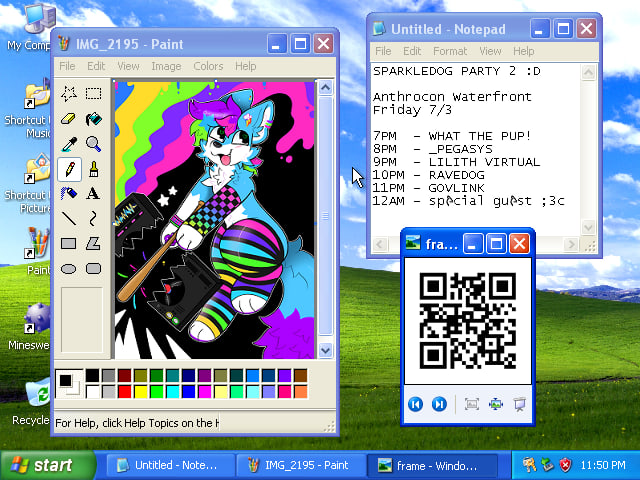
Task: Open Notepad View menu
Action: [490, 51]
